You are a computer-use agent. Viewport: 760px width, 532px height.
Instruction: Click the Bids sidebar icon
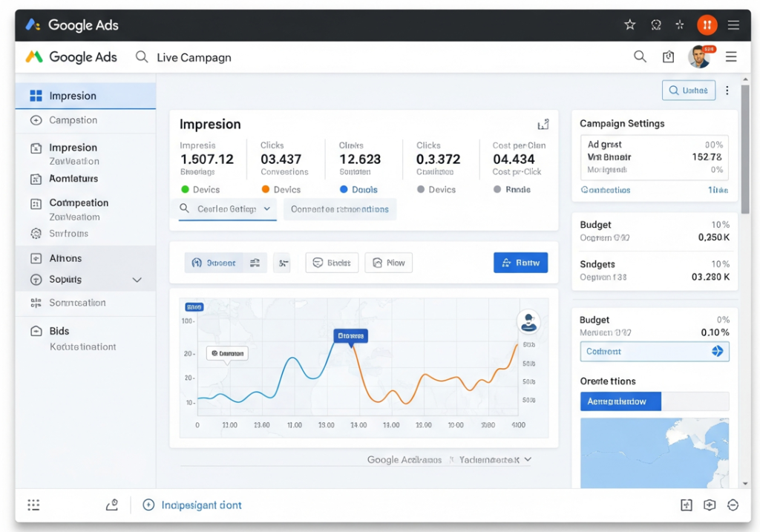[36, 332]
